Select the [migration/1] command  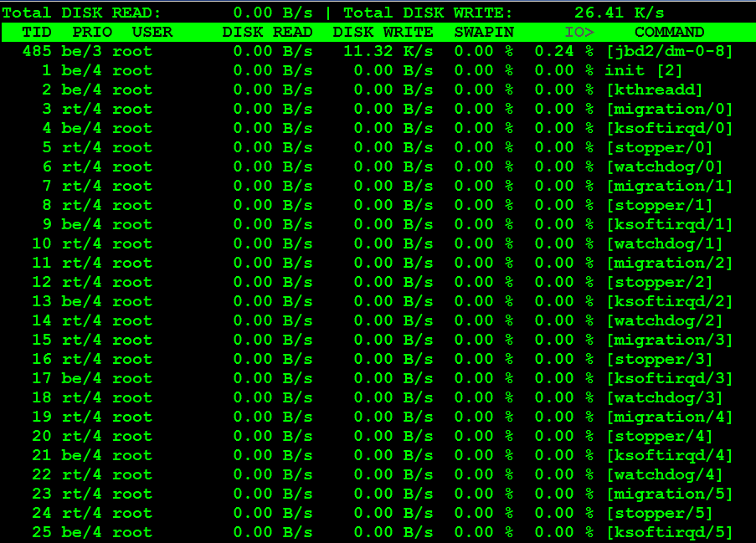click(670, 186)
